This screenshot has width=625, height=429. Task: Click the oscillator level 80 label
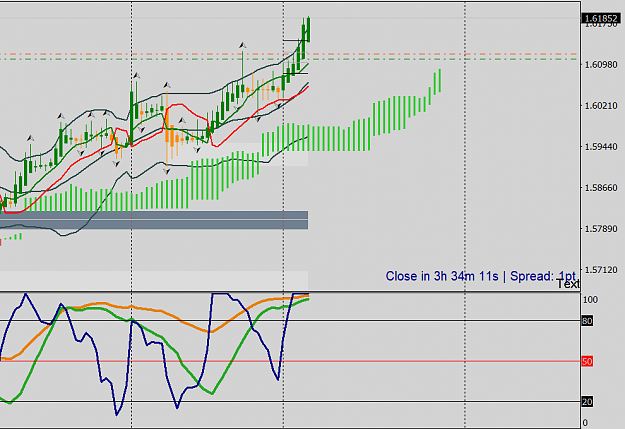click(x=587, y=321)
